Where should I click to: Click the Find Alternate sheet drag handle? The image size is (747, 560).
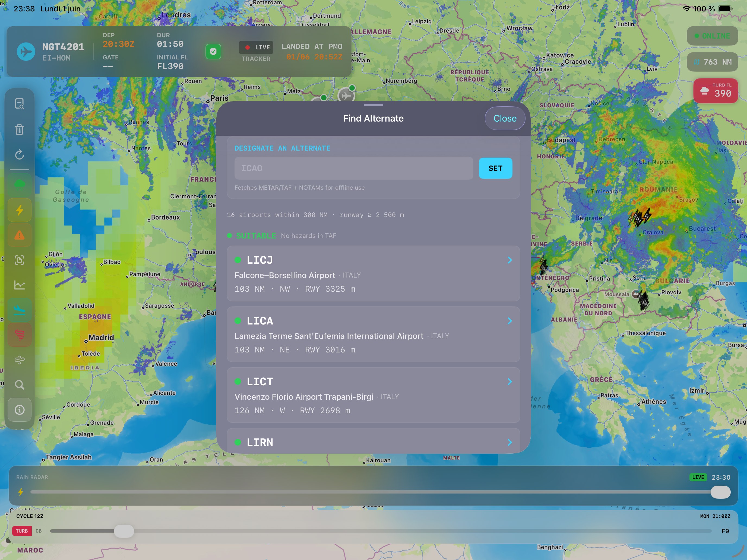pyautogui.click(x=373, y=105)
